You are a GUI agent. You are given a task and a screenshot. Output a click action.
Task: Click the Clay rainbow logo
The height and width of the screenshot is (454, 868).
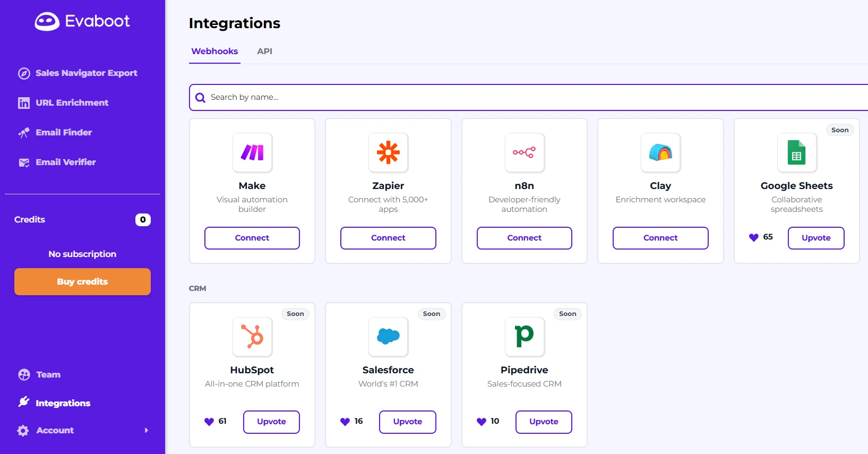tap(660, 153)
